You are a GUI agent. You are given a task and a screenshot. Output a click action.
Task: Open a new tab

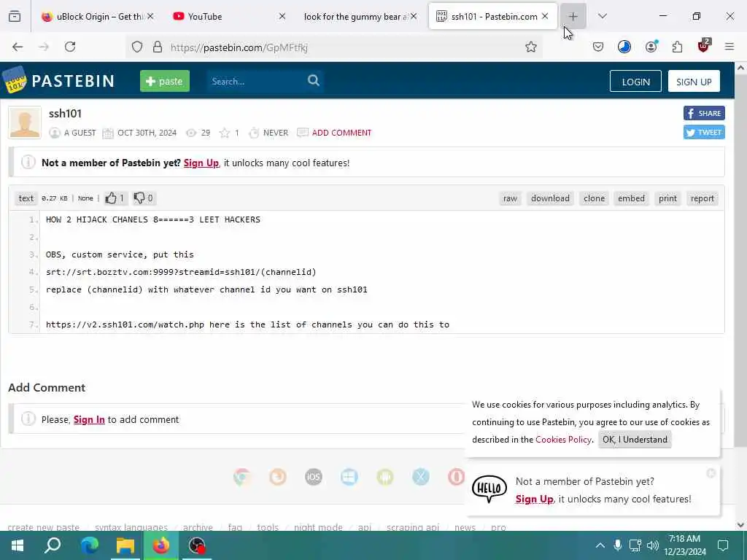tap(573, 16)
